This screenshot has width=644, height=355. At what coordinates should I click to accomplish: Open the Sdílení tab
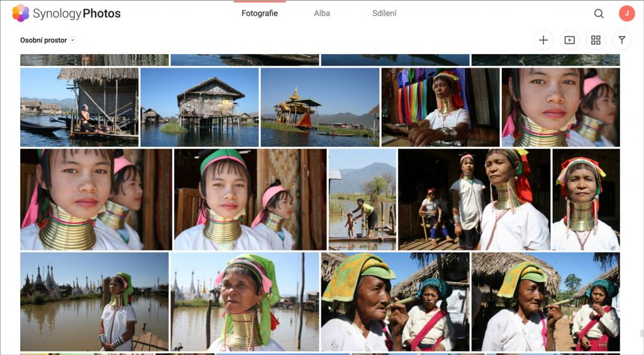pyautogui.click(x=384, y=13)
